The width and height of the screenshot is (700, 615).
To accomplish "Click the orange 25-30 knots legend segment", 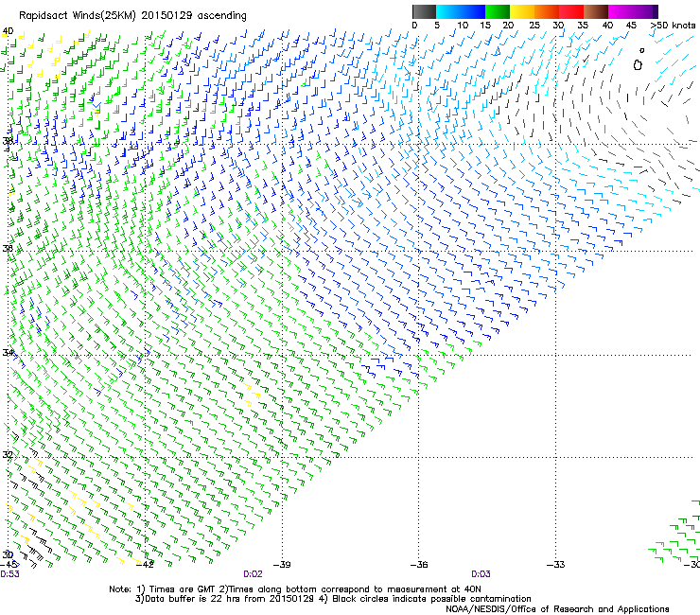I will 547,11.
